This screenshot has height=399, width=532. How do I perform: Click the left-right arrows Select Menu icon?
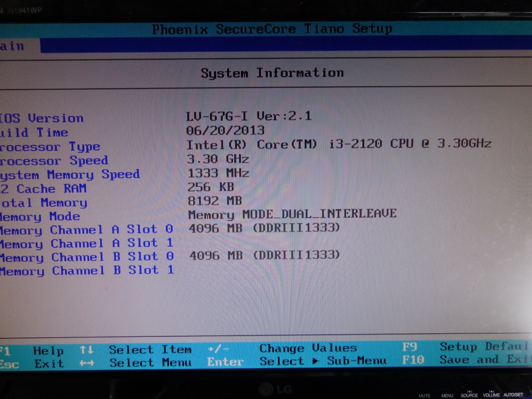pyautogui.click(x=87, y=363)
